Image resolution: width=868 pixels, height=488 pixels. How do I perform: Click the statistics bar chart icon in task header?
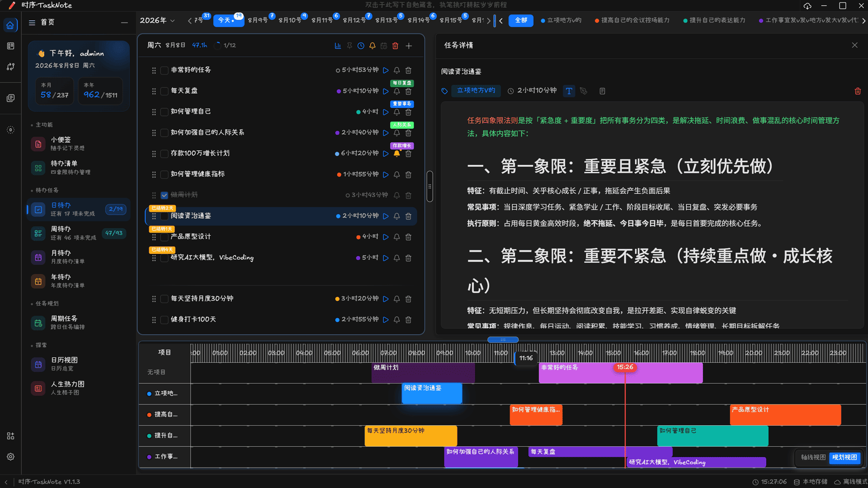tap(338, 46)
